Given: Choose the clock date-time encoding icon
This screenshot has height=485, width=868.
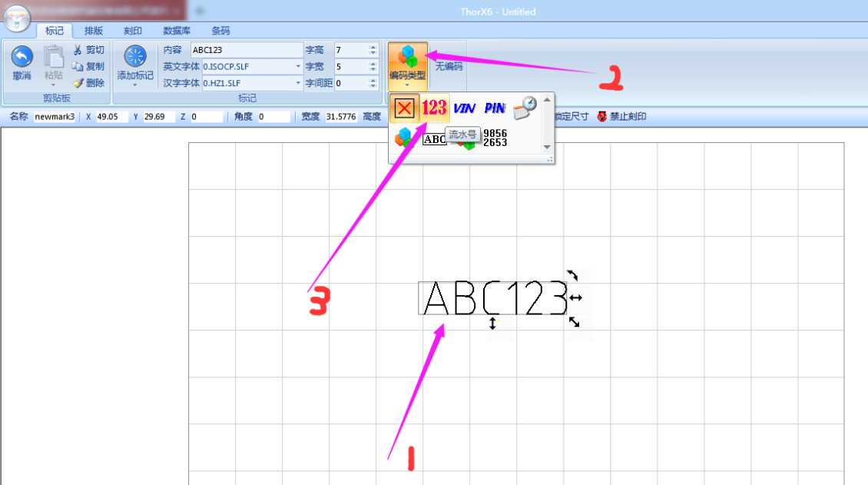Looking at the screenshot, I should pos(525,108).
